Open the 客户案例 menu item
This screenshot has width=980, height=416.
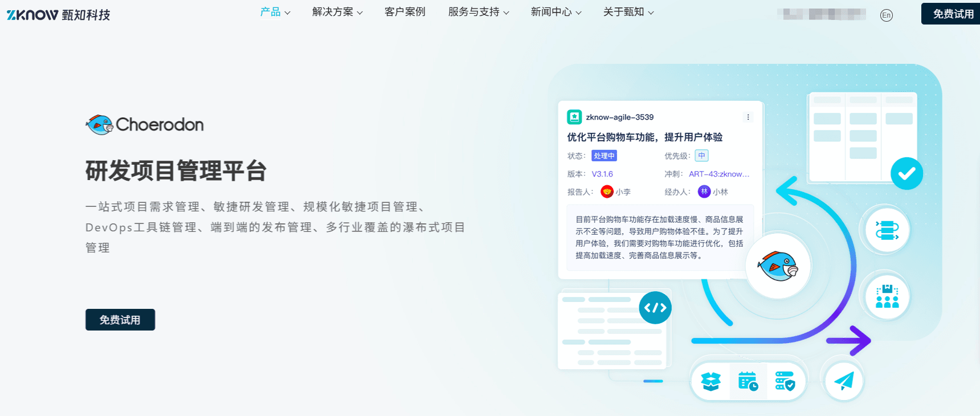405,12
